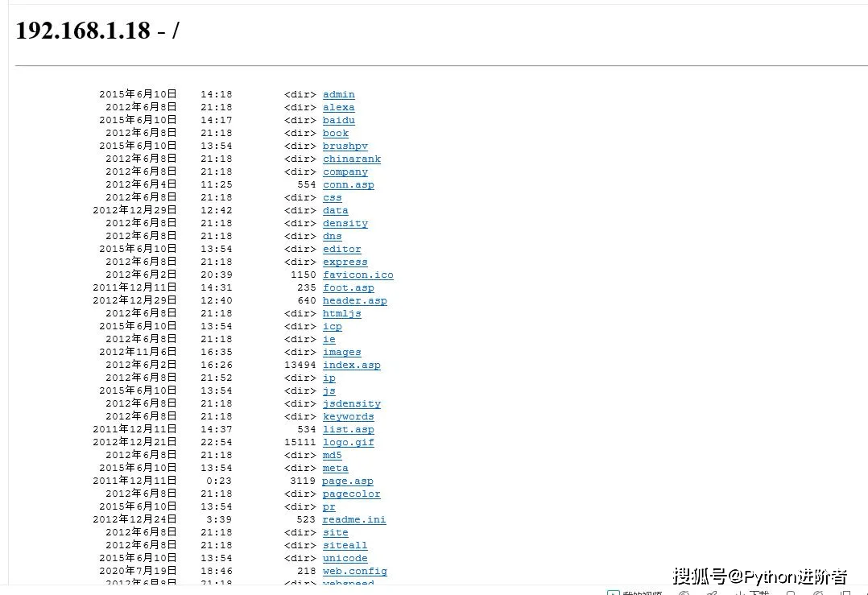Click the file size '3119' of page.asp
This screenshot has height=595, width=868.
coord(302,481)
